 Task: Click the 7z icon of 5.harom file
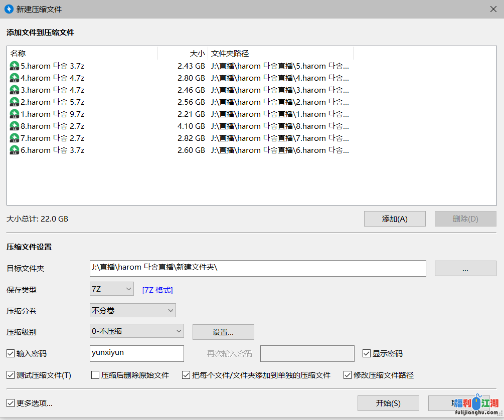coord(15,66)
